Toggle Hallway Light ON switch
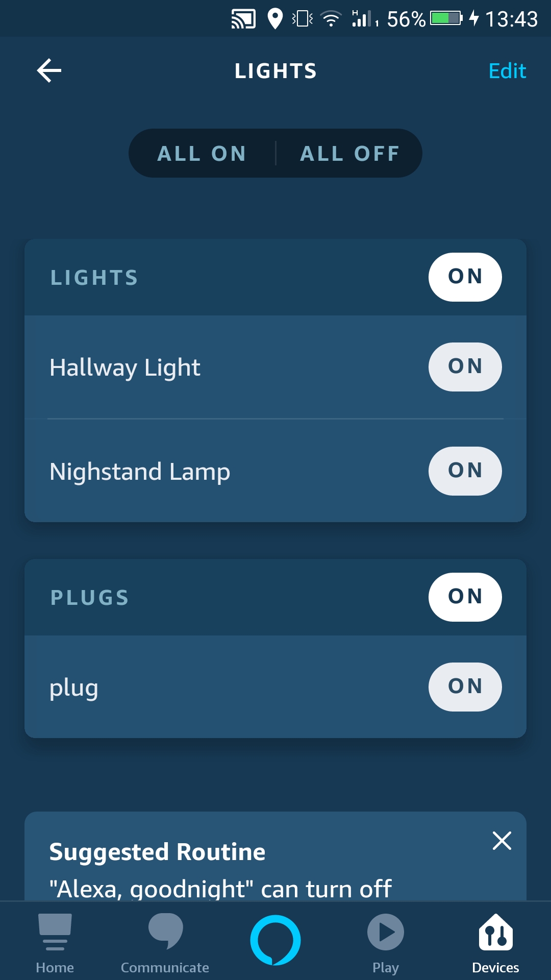 [465, 367]
